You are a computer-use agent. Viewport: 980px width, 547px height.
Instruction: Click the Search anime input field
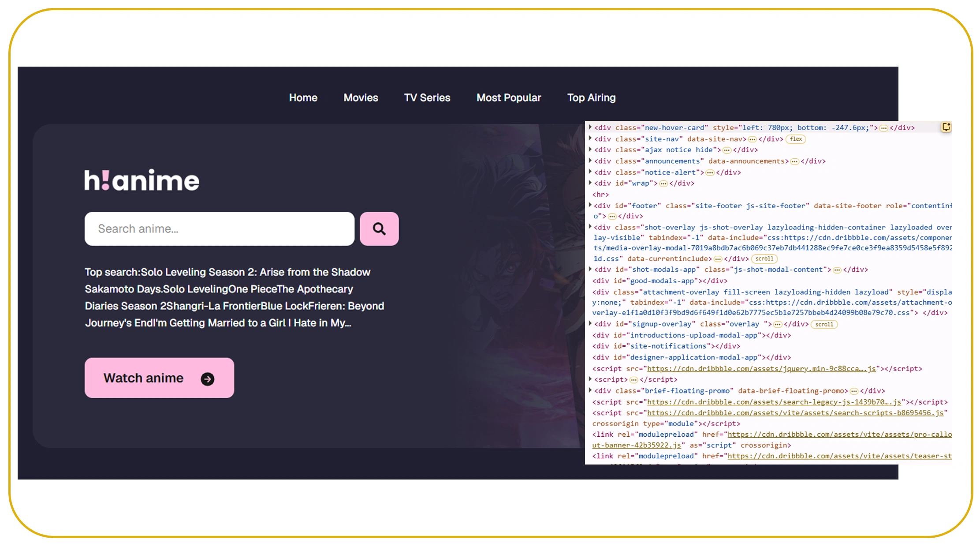pyautogui.click(x=220, y=229)
